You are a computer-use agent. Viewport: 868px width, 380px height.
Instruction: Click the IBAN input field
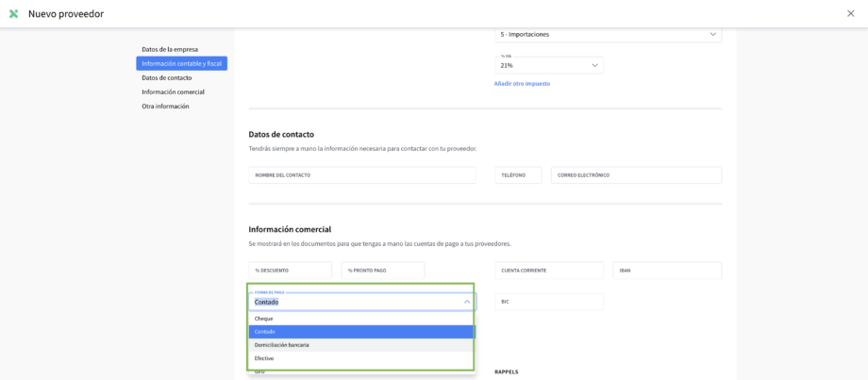coord(666,271)
